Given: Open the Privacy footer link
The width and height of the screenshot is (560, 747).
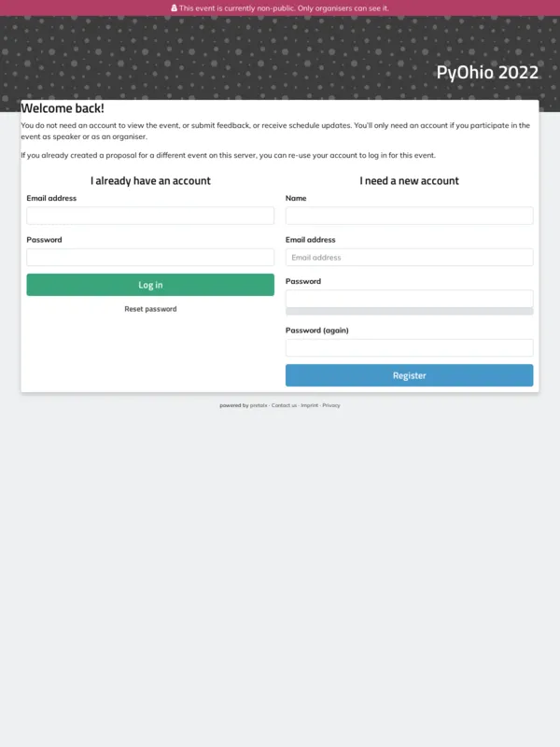Looking at the screenshot, I should tap(331, 405).
